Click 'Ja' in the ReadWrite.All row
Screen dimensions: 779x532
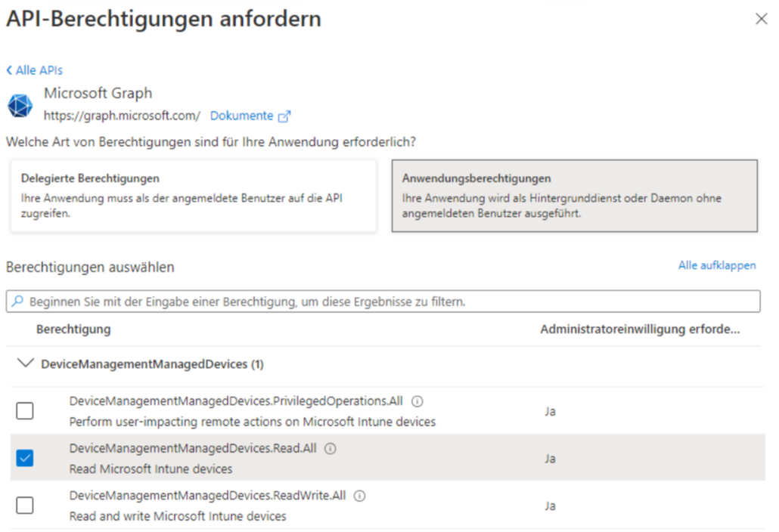(550, 506)
